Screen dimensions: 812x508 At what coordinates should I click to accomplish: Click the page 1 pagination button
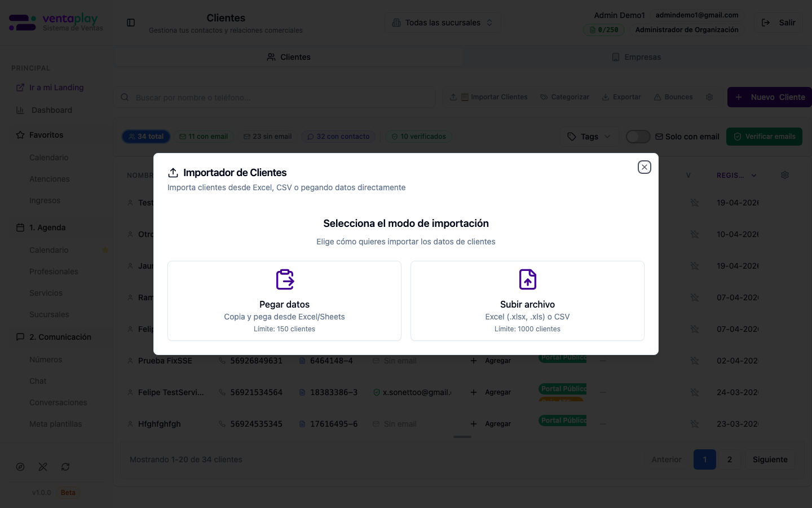pos(705,459)
